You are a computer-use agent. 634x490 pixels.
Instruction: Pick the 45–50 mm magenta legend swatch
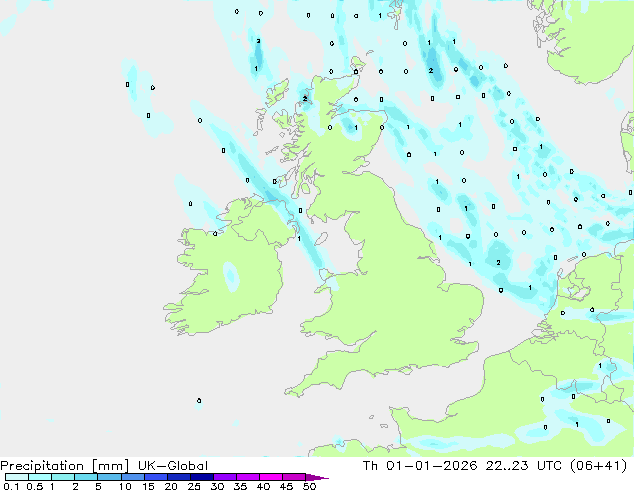pyautogui.click(x=297, y=478)
